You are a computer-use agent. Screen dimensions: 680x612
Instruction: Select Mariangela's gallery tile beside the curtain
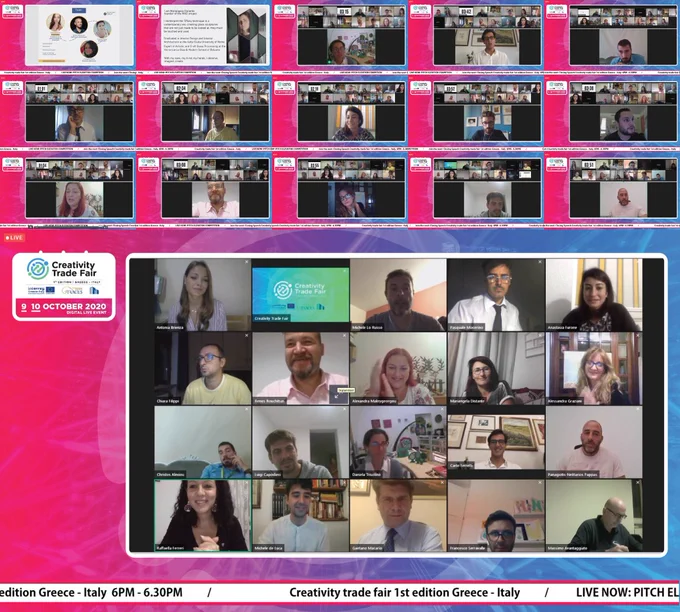(x=496, y=369)
